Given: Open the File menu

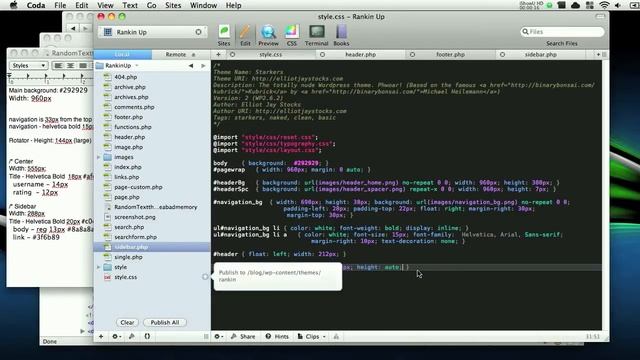Looking at the screenshot, I should coord(60,5).
